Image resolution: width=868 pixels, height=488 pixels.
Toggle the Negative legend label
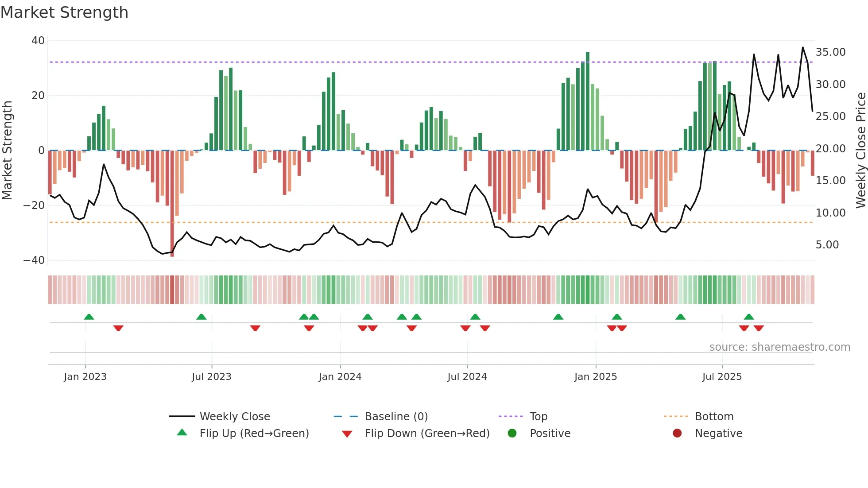719,433
